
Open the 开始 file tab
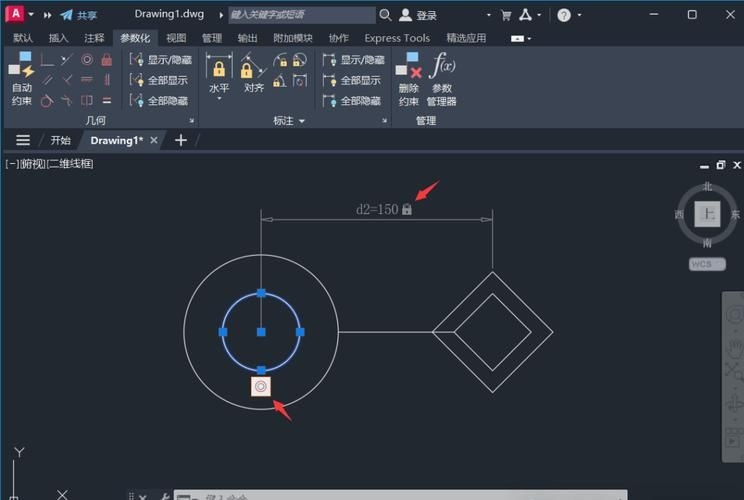[61, 141]
